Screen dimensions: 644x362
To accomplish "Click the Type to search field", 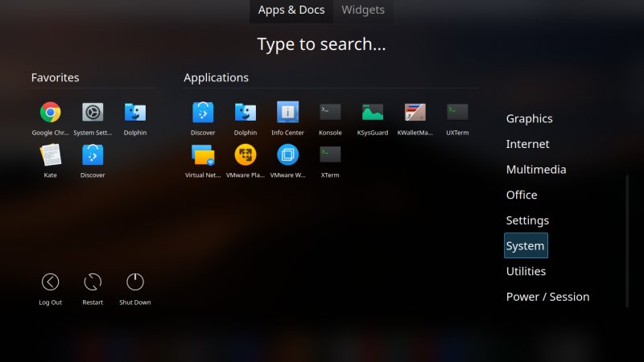I will [321, 44].
